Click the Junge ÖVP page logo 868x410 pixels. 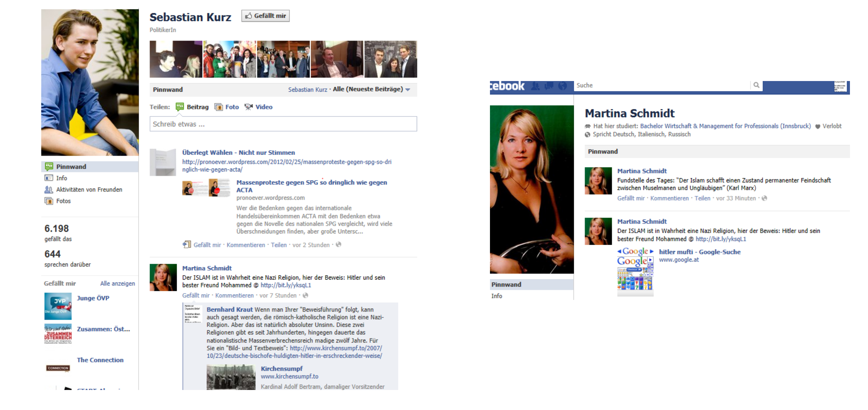coord(58,306)
